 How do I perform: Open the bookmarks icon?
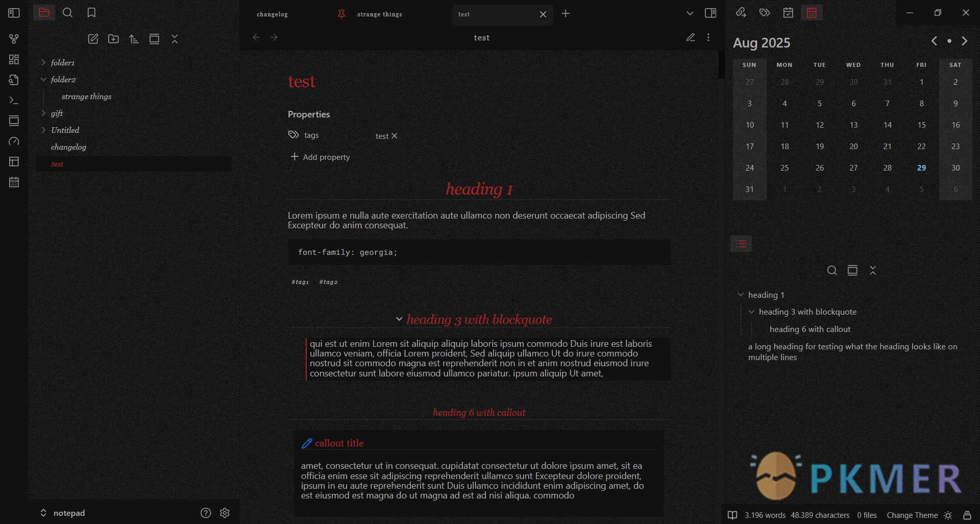point(91,13)
